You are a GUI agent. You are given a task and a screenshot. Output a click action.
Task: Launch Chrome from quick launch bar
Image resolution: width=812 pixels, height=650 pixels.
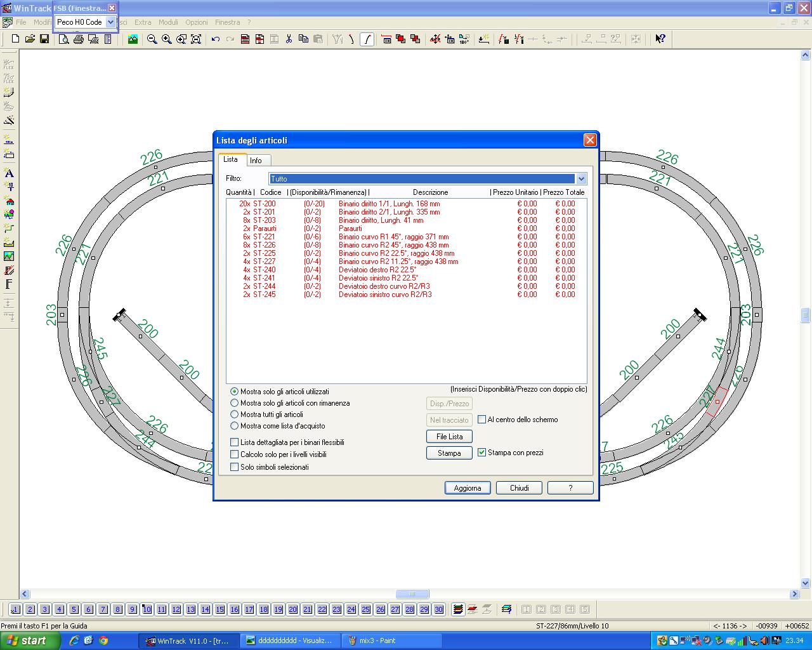[x=103, y=640]
